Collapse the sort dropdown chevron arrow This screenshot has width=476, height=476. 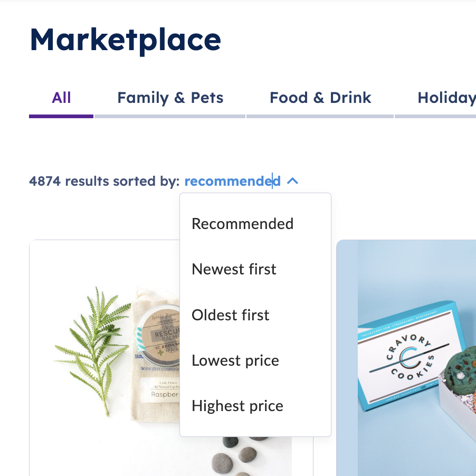pyautogui.click(x=292, y=181)
